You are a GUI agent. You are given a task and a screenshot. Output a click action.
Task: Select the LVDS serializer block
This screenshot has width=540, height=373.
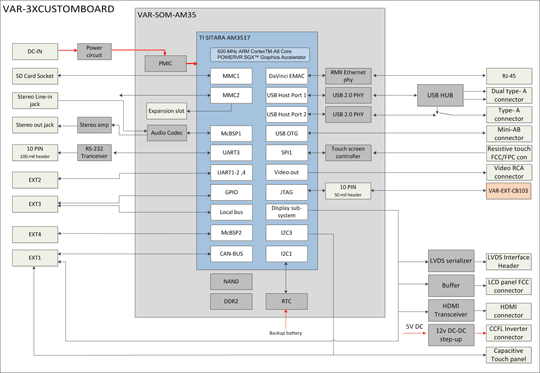451,261
